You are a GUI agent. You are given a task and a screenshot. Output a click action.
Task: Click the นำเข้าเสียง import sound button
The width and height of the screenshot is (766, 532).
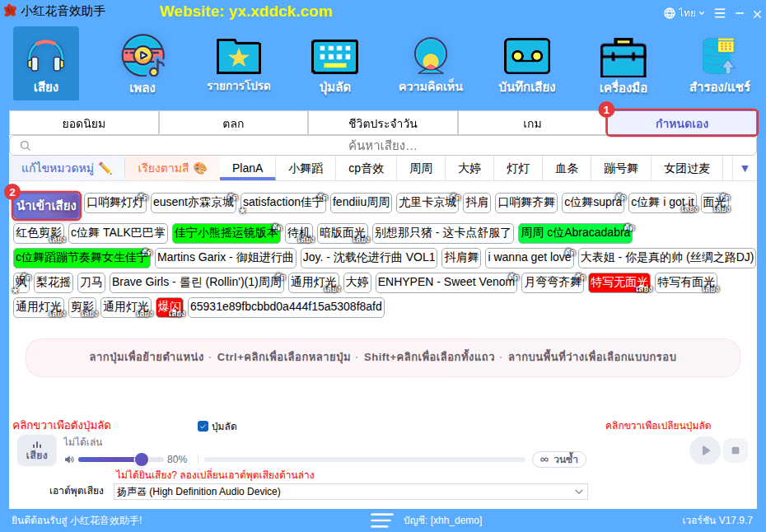46,206
